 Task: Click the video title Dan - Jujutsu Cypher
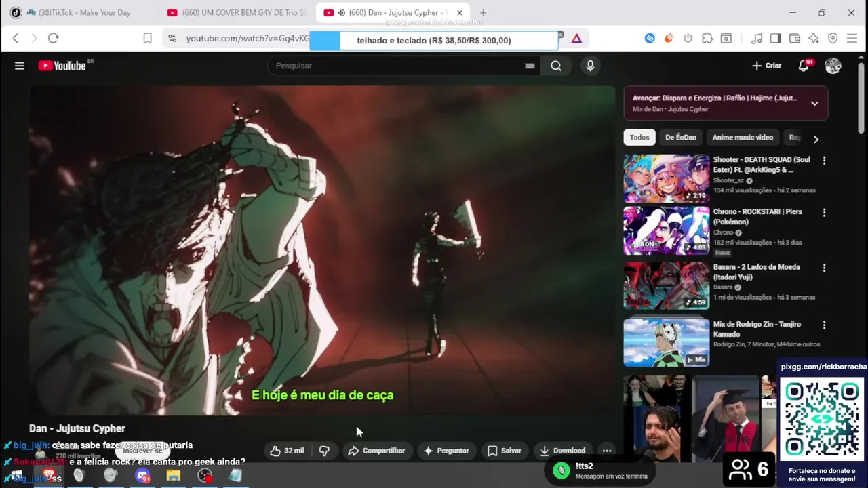(77, 428)
